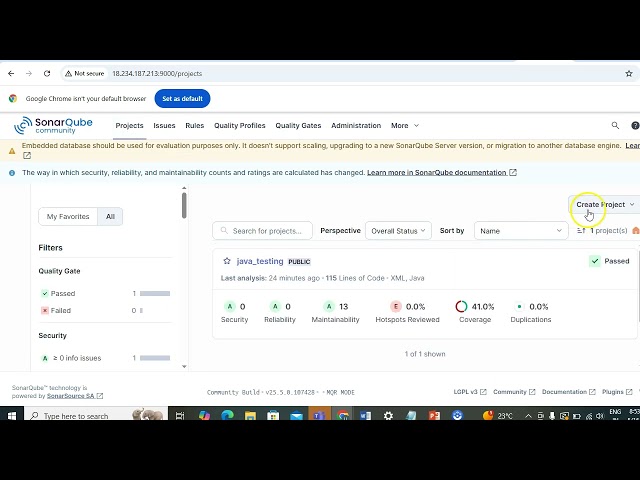Open Quality Profiles
Image resolution: width=640 pixels, height=480 pixels.
(240, 126)
